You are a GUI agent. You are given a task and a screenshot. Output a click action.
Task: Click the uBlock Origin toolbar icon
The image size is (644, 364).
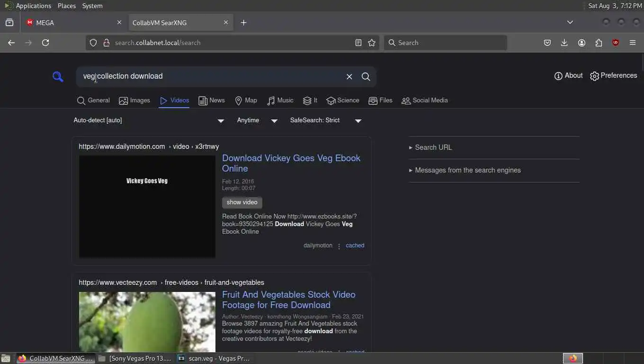pos(616,43)
